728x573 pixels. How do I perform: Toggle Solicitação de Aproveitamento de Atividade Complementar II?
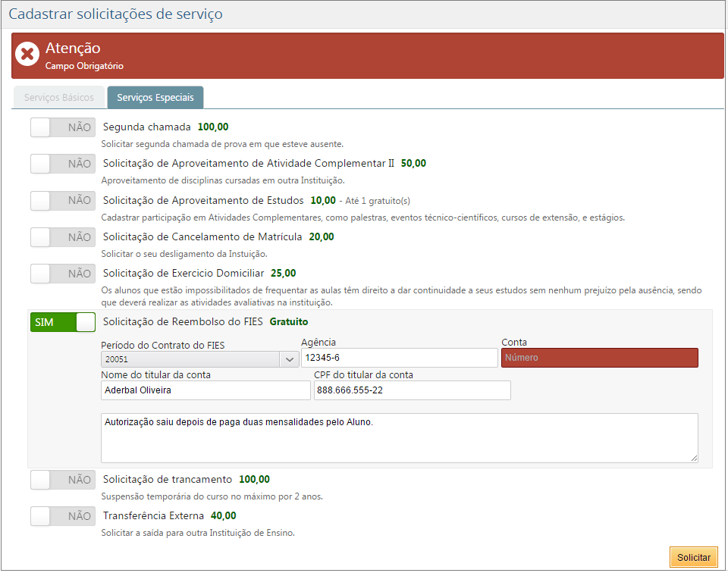(x=63, y=164)
